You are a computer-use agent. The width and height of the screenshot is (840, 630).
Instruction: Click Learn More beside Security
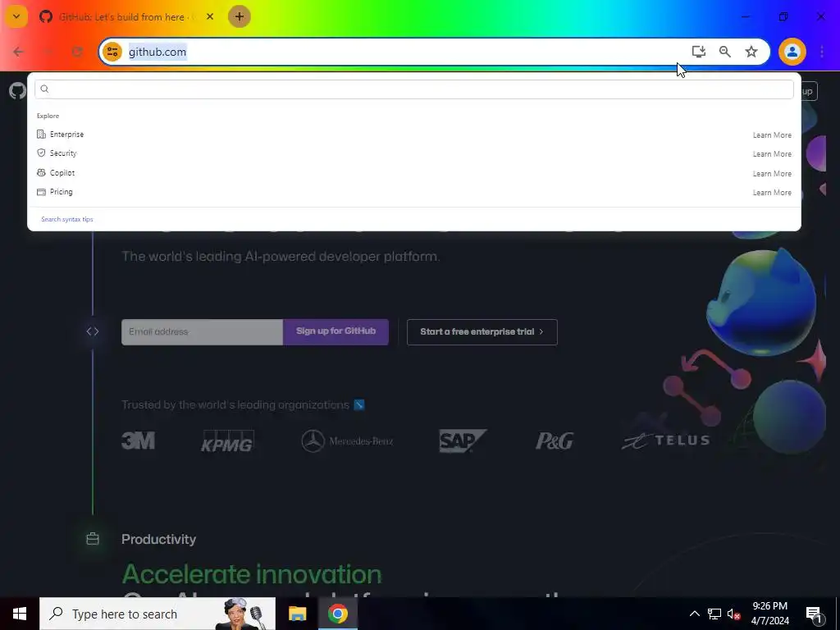(771, 154)
